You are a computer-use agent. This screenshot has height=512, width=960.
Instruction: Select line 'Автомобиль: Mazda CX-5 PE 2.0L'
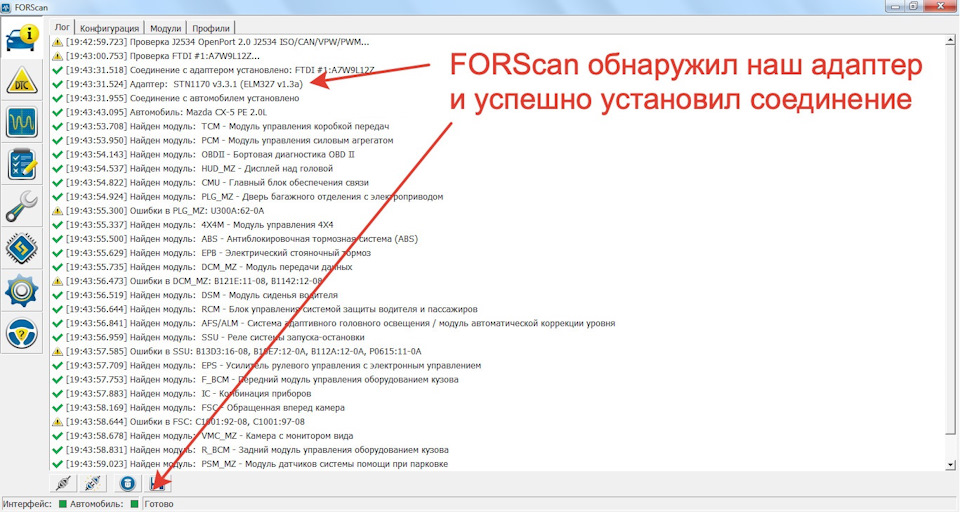pyautogui.click(x=166, y=112)
